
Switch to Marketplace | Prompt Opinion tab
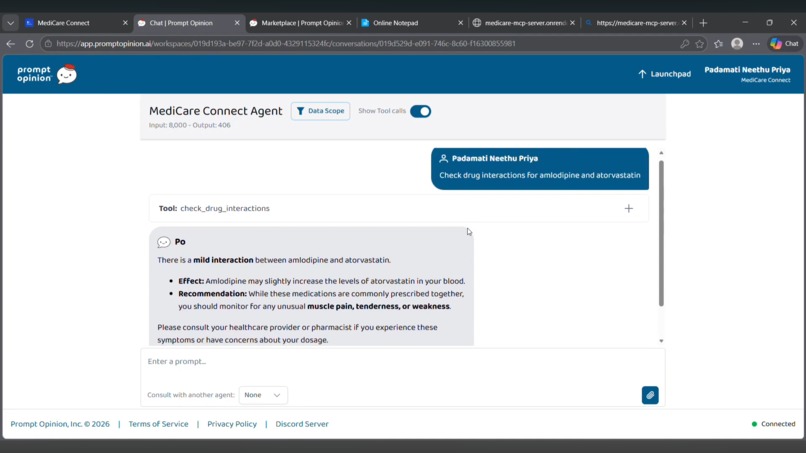tap(302, 23)
